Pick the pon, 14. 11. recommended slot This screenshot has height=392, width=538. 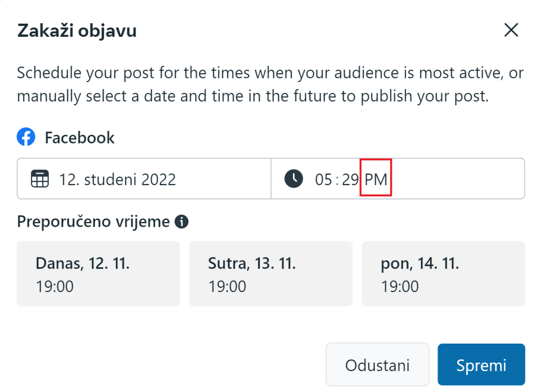point(443,274)
